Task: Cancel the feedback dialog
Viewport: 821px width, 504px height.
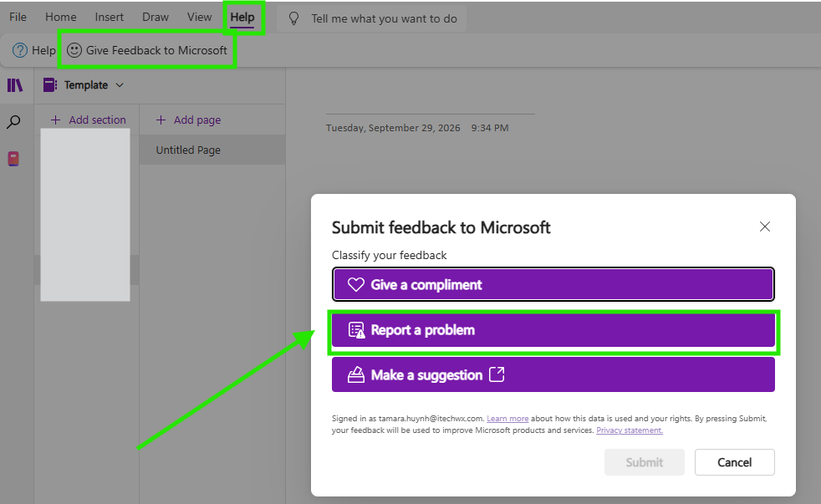Action: click(734, 462)
